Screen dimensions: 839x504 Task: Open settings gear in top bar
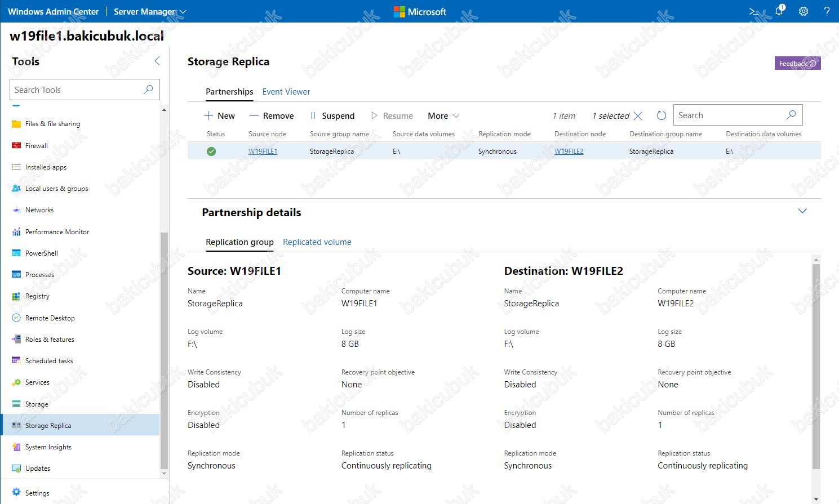click(804, 11)
